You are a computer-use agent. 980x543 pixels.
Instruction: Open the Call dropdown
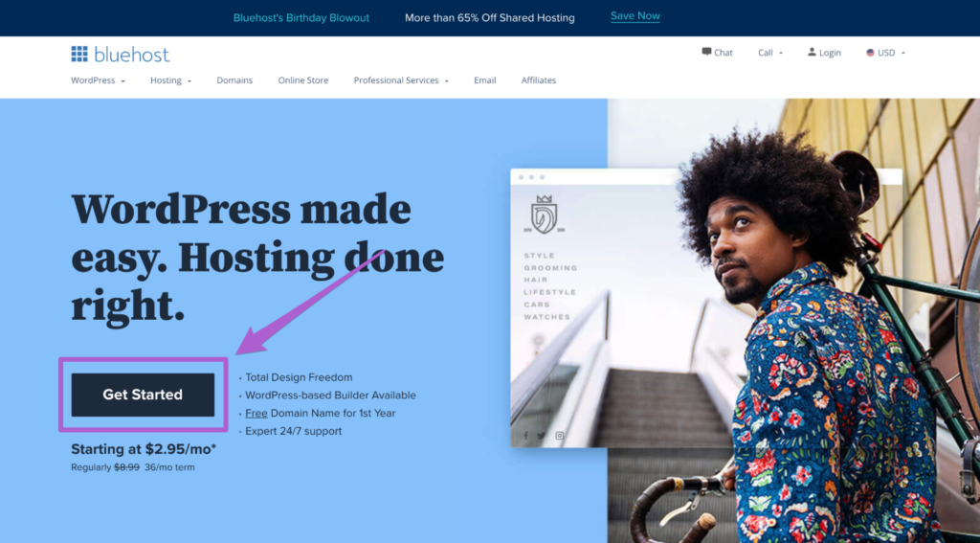point(770,53)
